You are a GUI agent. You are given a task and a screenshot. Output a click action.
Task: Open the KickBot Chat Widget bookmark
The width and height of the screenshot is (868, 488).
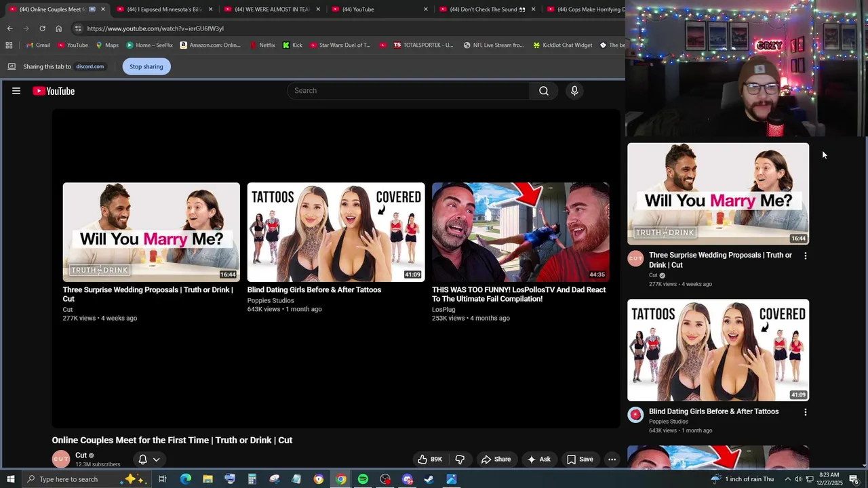[562, 45]
